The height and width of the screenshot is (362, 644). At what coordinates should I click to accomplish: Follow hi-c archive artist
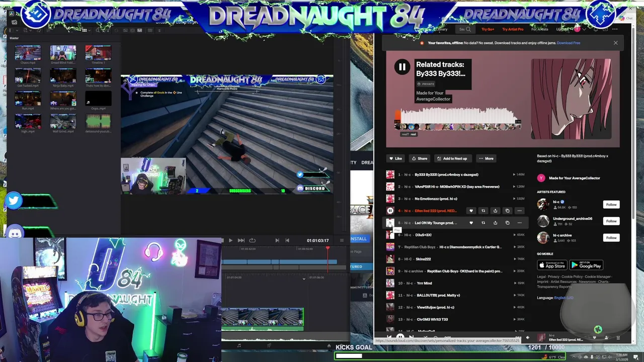[611, 238]
